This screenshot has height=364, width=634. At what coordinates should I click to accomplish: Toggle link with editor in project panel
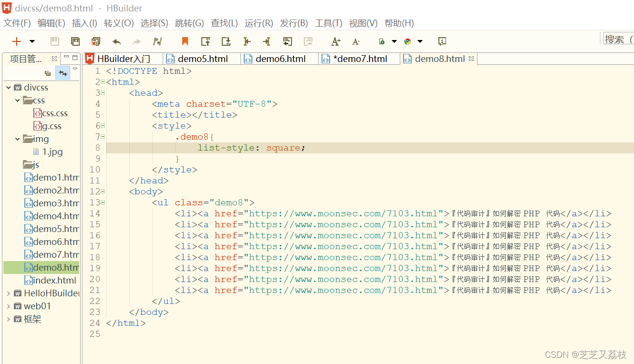coord(62,73)
